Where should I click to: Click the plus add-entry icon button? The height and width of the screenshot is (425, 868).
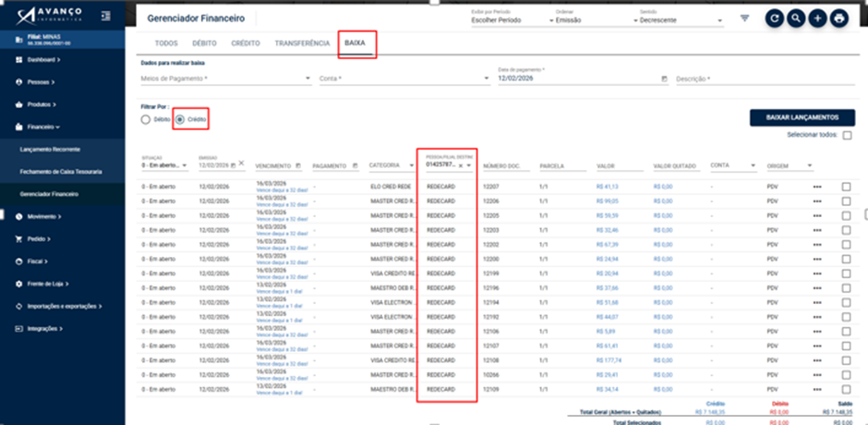(x=817, y=18)
